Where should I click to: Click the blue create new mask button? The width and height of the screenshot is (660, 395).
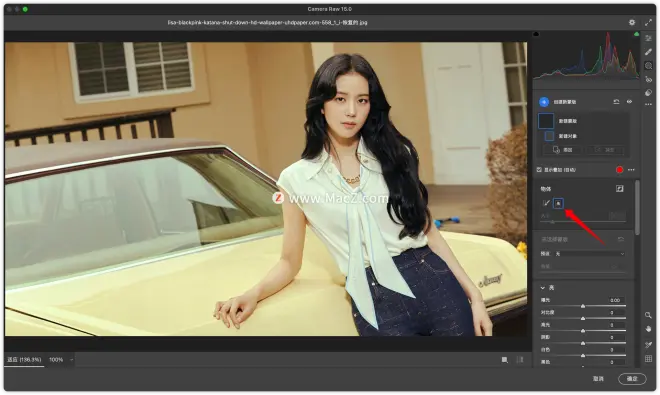point(544,102)
